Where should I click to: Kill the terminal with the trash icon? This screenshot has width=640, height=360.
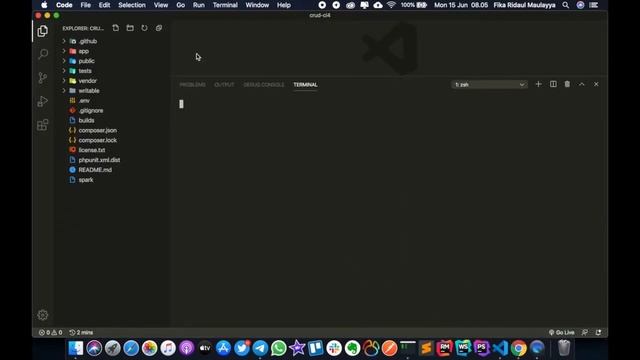coord(567,84)
